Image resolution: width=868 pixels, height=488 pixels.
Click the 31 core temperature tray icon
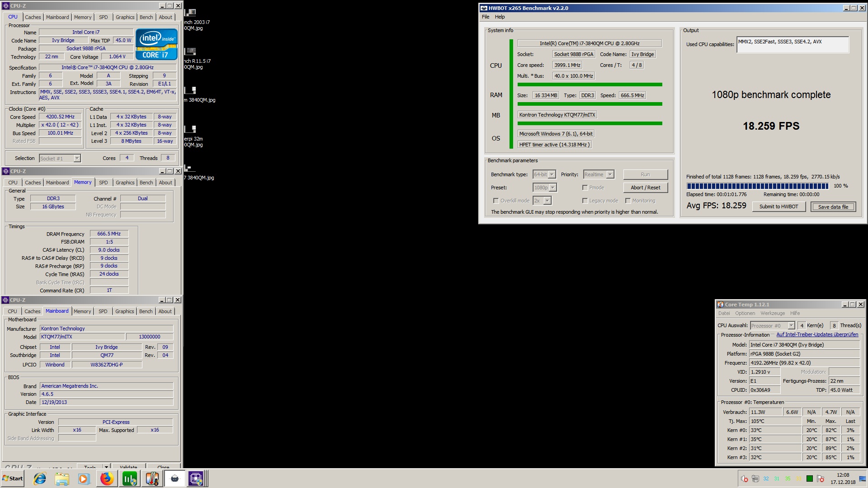777,479
